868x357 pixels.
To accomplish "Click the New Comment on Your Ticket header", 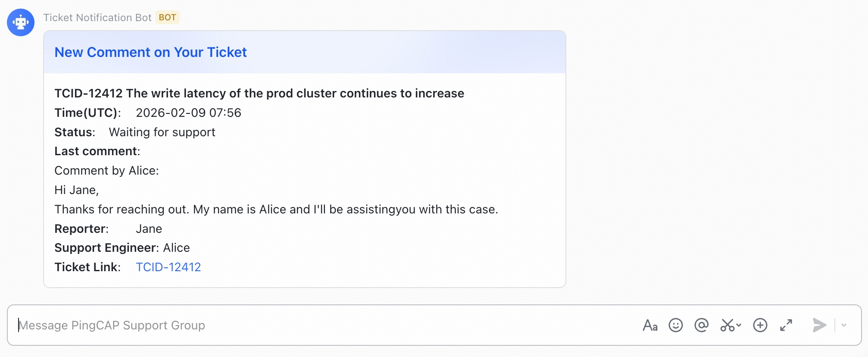I will [150, 52].
